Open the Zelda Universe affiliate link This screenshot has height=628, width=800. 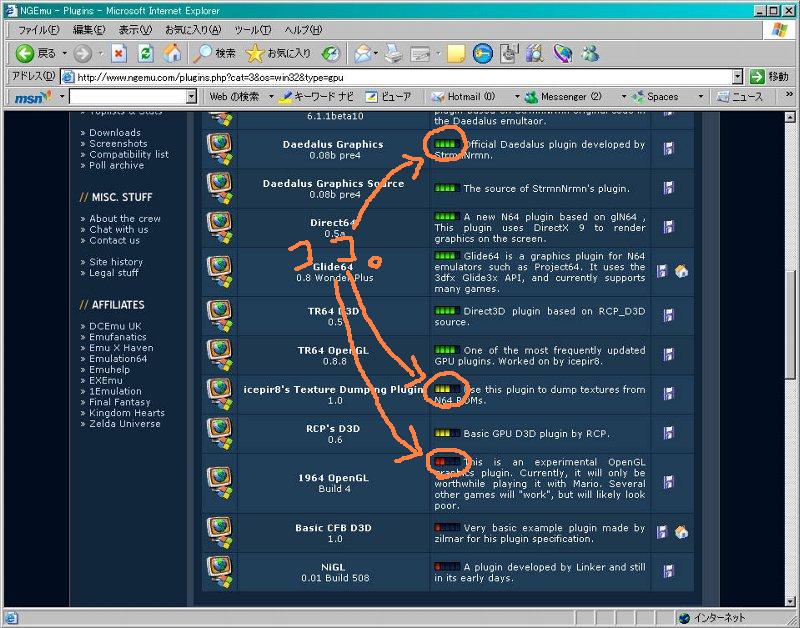pos(124,423)
